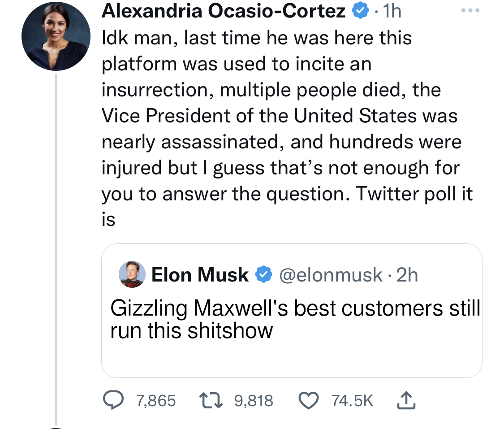This screenshot has width=504, height=429.
Task: View the 9,818 retweets count
Action: coord(254,401)
